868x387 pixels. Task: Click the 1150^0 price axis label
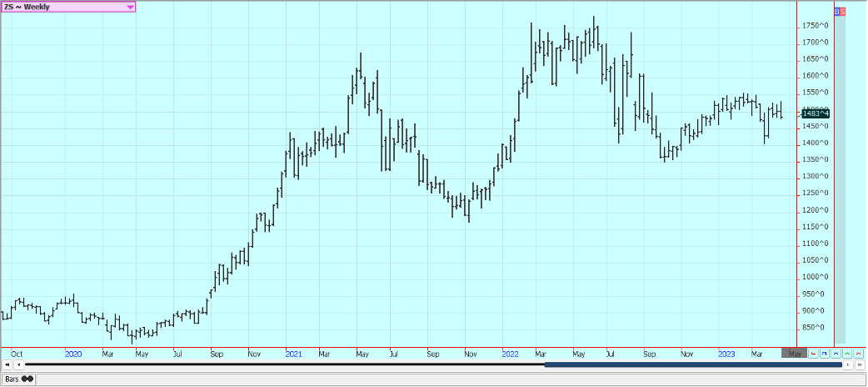point(816,227)
